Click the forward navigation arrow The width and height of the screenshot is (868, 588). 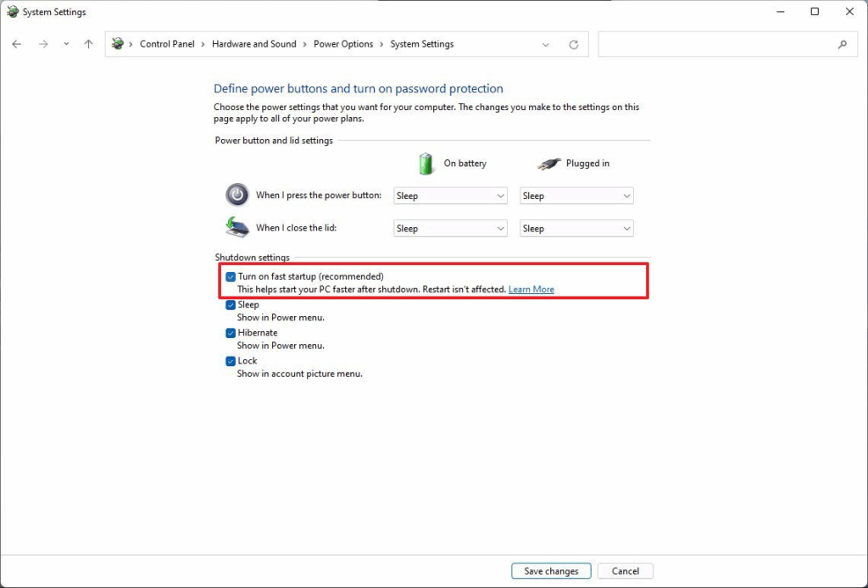coord(42,44)
